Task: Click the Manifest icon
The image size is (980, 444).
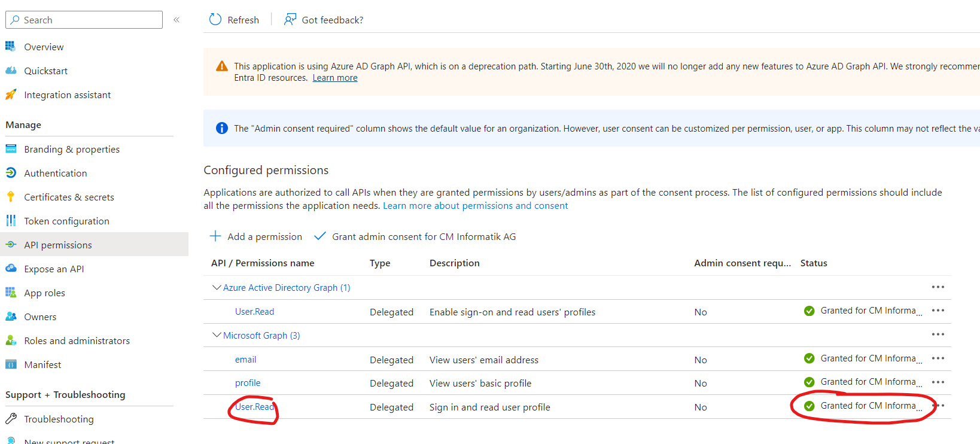Action: (x=11, y=364)
